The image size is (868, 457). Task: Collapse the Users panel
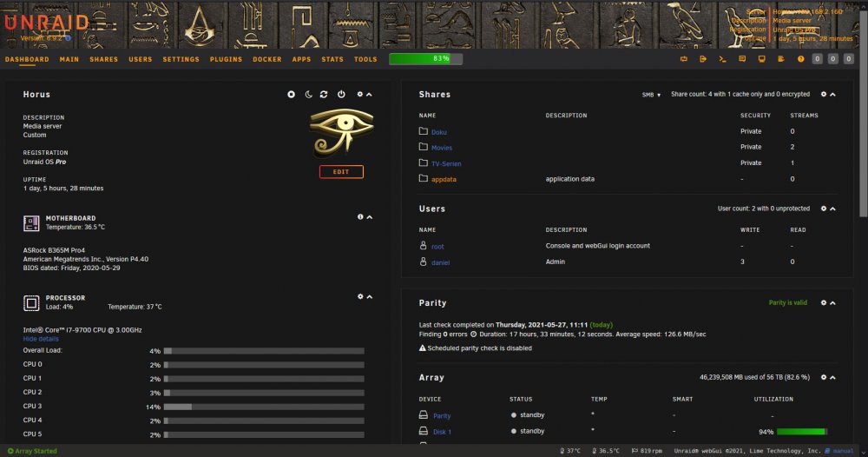click(x=832, y=209)
